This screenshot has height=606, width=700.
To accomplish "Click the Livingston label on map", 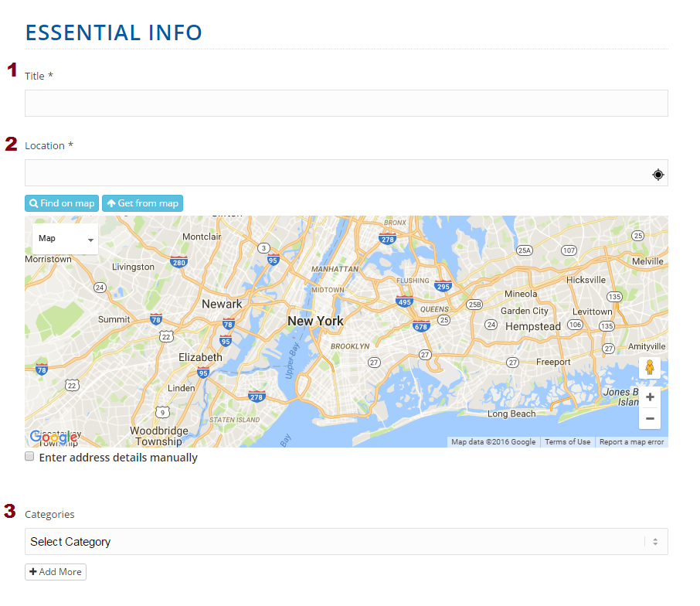I will (133, 267).
